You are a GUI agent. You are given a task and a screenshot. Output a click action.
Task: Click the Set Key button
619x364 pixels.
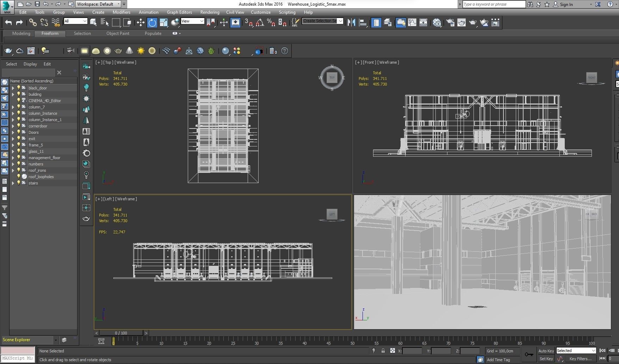pos(546,359)
